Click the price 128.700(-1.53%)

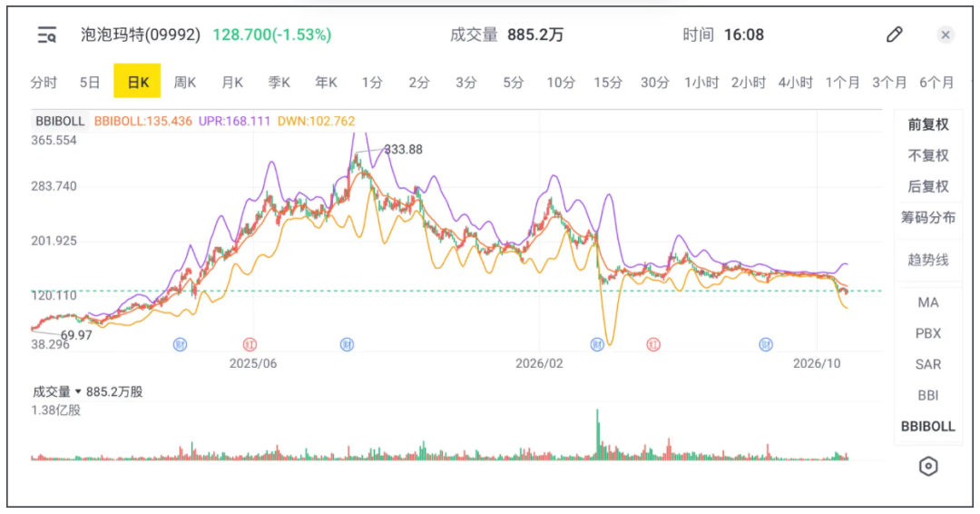pyautogui.click(x=272, y=35)
